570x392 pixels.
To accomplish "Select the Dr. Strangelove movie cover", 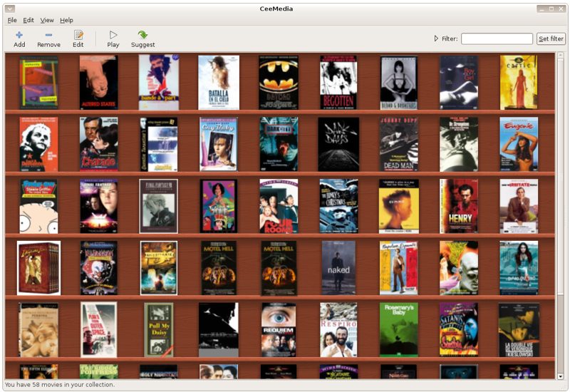I will (x=459, y=144).
